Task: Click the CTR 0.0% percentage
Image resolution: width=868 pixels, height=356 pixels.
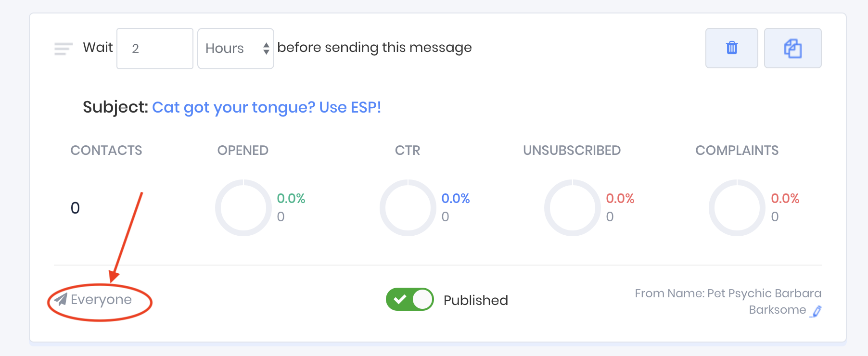Action: click(x=456, y=198)
